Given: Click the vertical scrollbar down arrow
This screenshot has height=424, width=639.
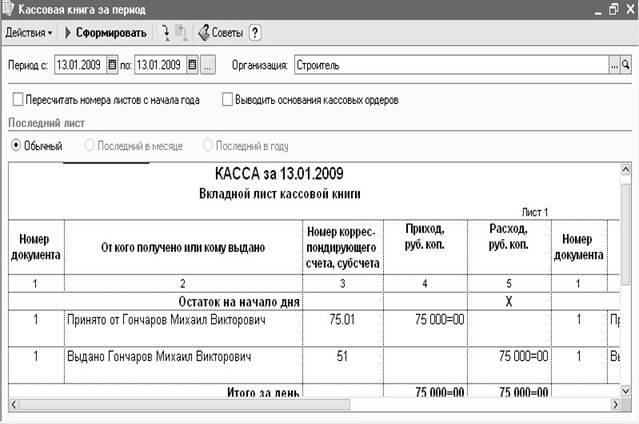Looking at the screenshot, I should pyautogui.click(x=626, y=390).
